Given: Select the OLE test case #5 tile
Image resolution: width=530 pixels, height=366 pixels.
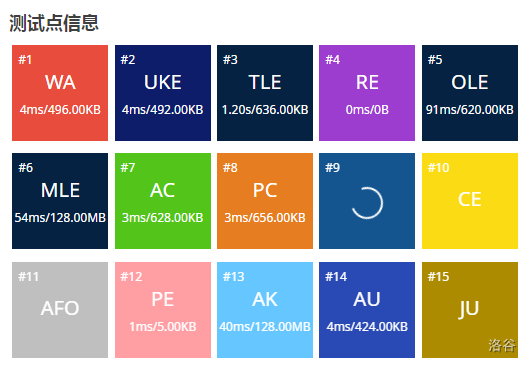Looking at the screenshot, I should [469, 93].
